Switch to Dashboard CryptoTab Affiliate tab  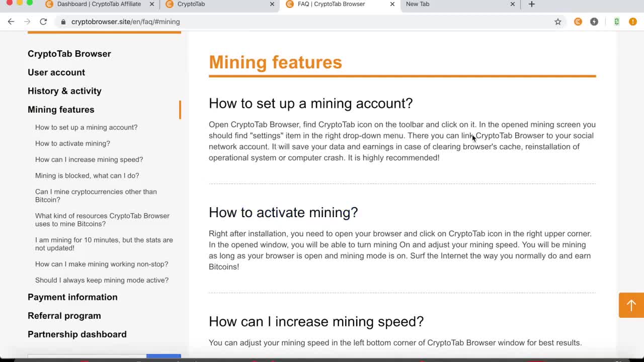99,4
